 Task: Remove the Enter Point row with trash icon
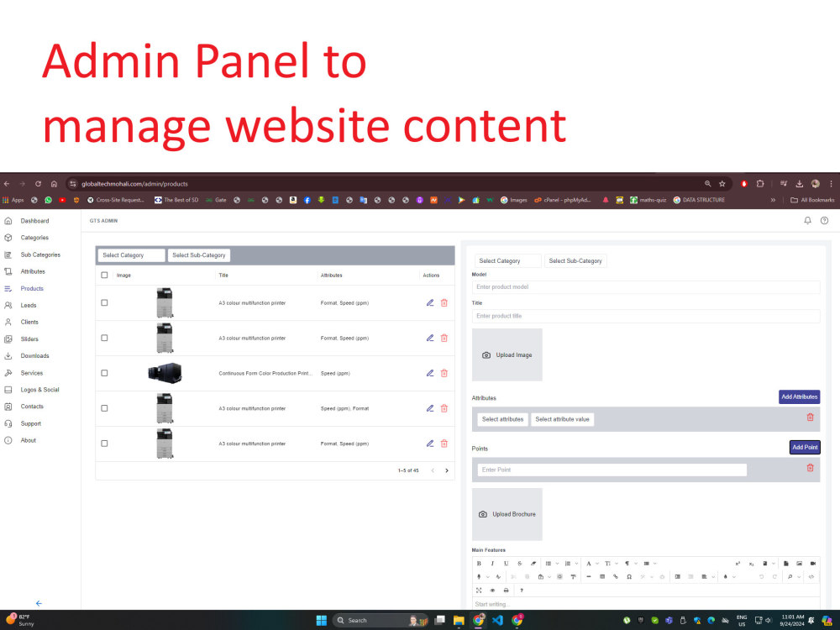tap(810, 467)
